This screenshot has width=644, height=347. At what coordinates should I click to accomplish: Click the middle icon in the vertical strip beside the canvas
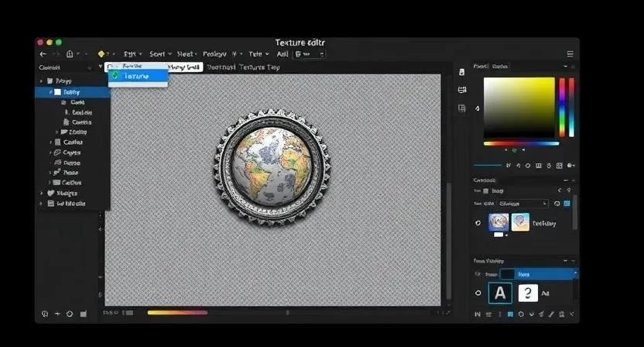coord(462,90)
